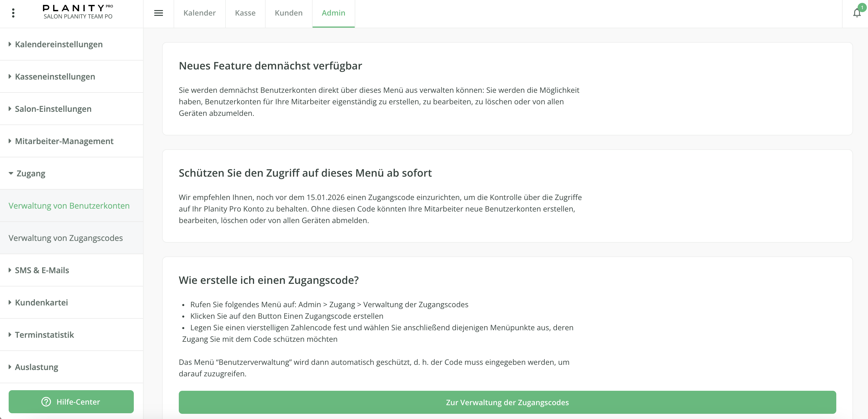
Task: Expand Mitarbeiter-Management in sidebar
Action: pos(64,141)
